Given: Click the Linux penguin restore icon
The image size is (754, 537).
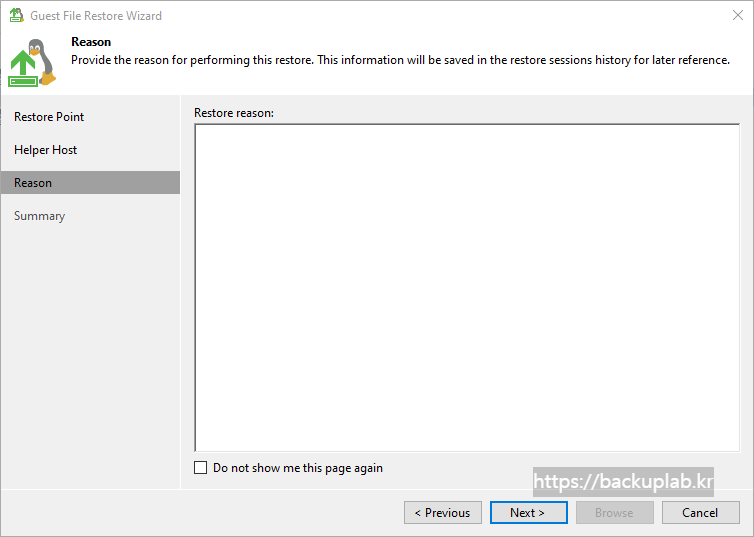Looking at the screenshot, I should [32, 62].
